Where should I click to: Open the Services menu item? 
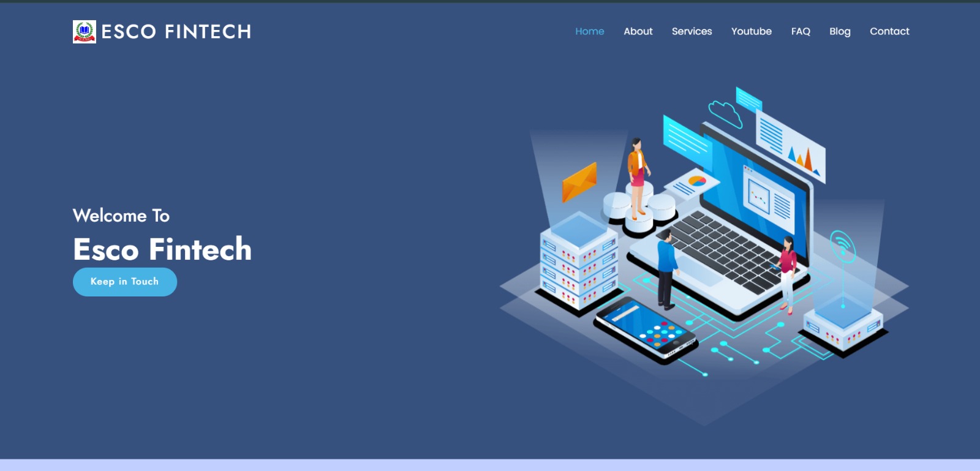[x=692, y=31]
